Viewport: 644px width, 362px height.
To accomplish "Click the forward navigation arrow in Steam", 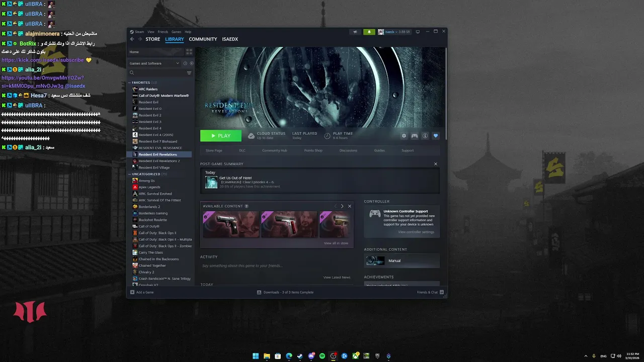I will coord(139,39).
